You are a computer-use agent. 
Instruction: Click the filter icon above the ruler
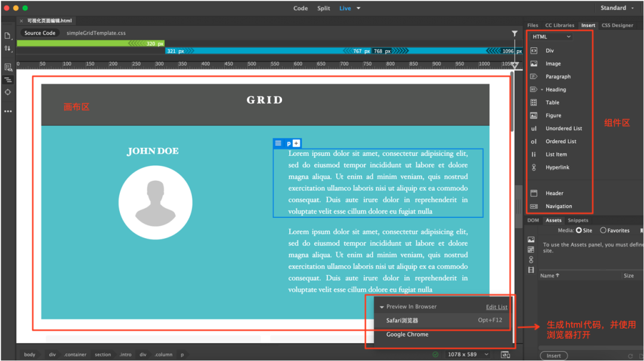coord(514,33)
